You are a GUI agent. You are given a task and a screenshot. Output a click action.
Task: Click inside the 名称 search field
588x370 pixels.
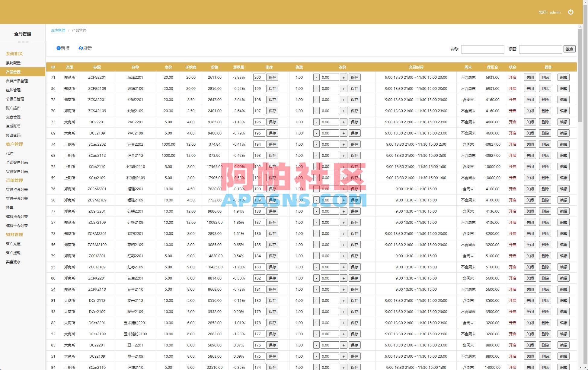[x=483, y=49]
